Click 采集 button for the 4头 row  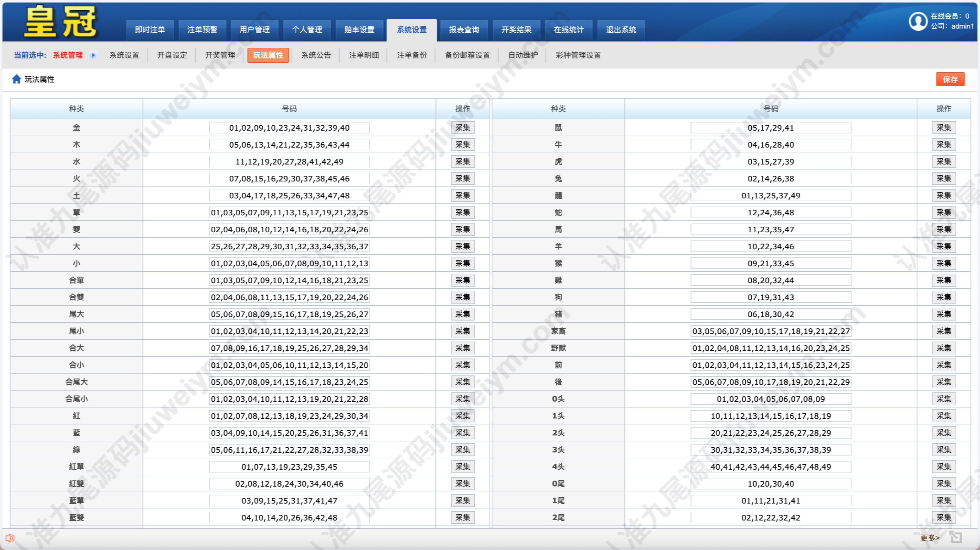click(x=944, y=466)
